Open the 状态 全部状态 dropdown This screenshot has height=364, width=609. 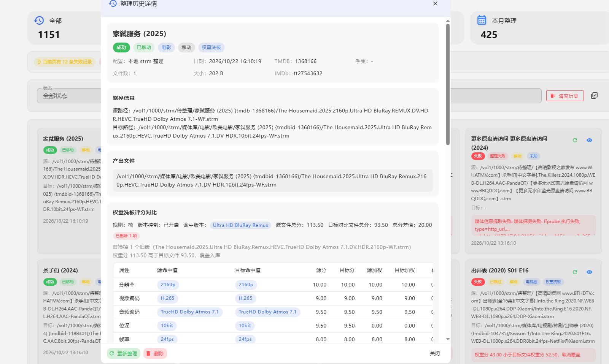[x=69, y=96]
